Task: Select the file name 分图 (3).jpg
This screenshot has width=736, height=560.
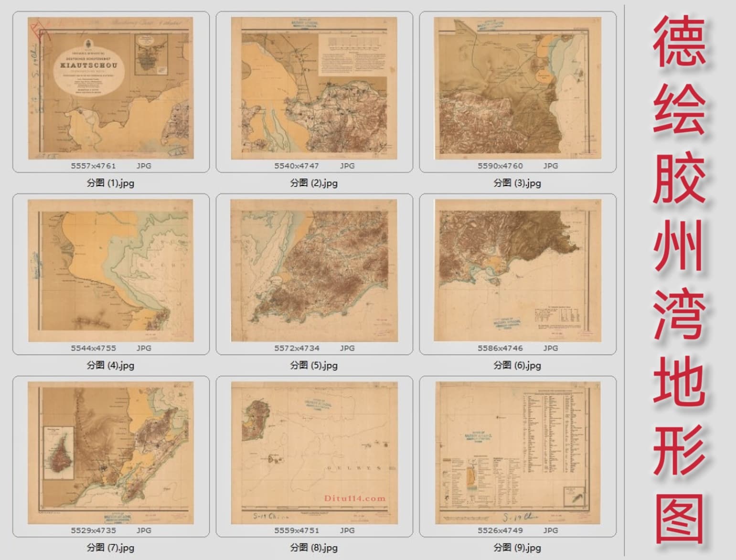Action: 517,183
